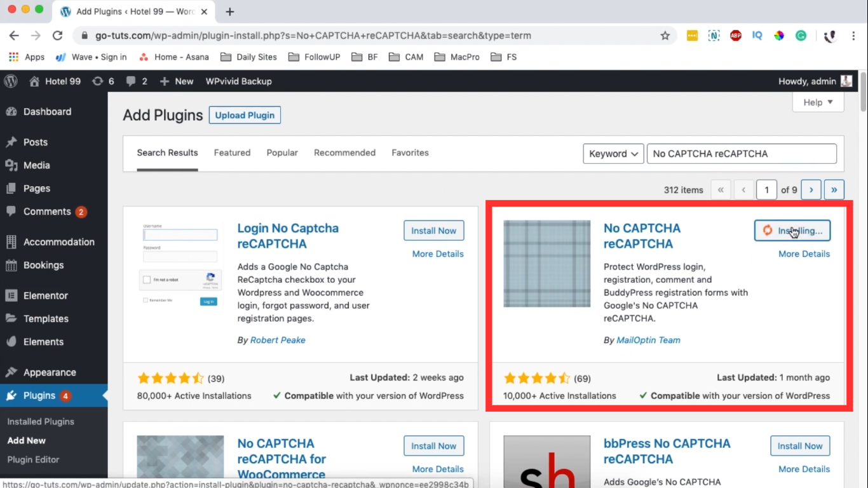Open the Home - Asana bookmark
The image size is (868, 488).
point(173,57)
